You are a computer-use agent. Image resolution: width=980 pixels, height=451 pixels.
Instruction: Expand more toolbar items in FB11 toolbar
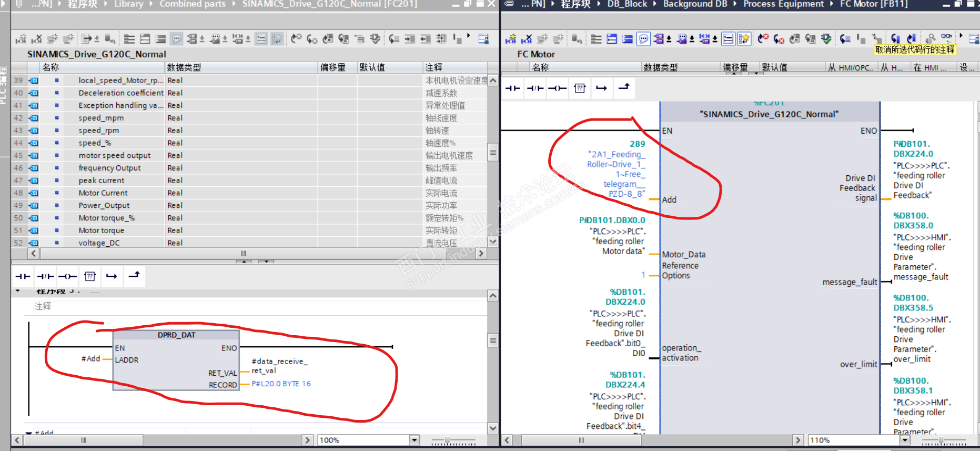coord(961,36)
